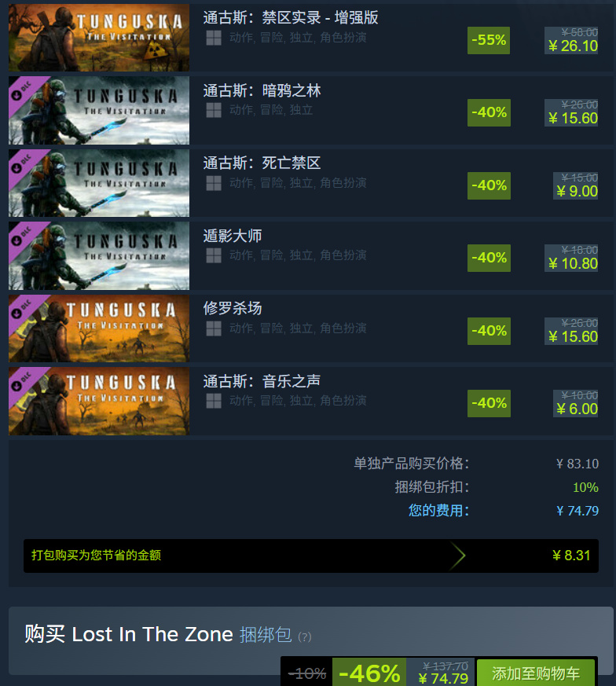Click the -55% discount badge on base game
Viewport: 616px width, 686px height.
click(x=489, y=40)
